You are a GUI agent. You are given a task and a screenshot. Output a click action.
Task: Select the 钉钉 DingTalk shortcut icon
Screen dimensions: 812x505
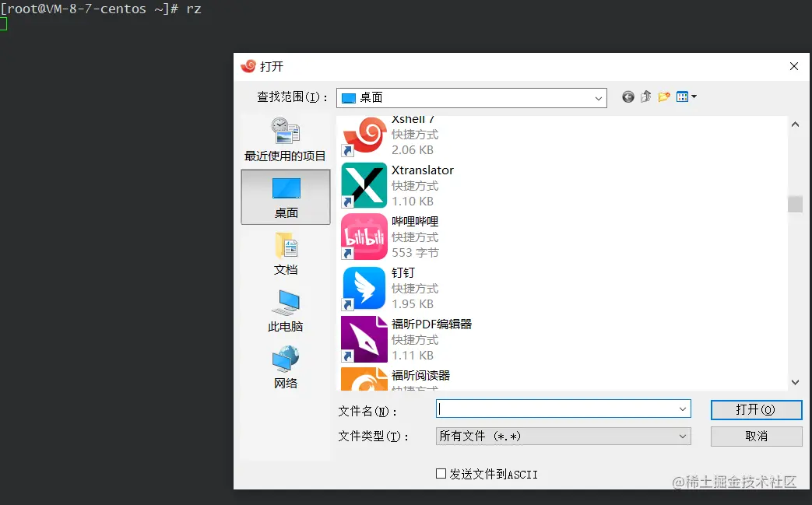[x=364, y=288]
